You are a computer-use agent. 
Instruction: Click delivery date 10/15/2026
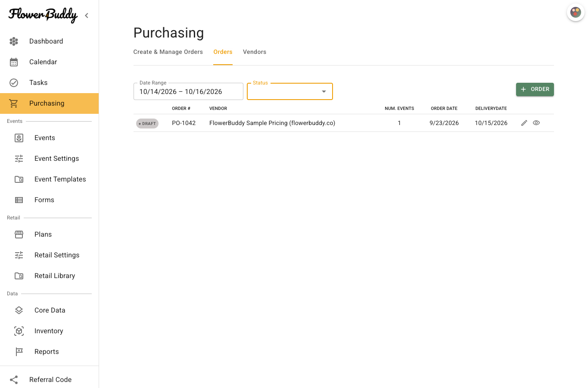491,123
